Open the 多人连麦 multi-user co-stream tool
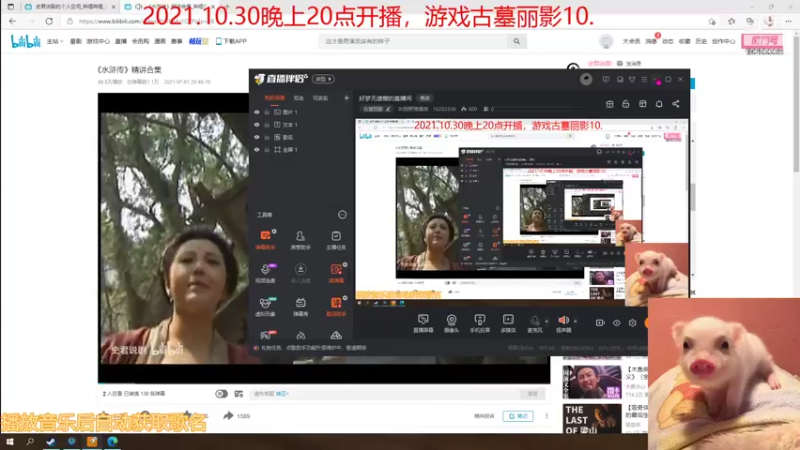 [301, 273]
